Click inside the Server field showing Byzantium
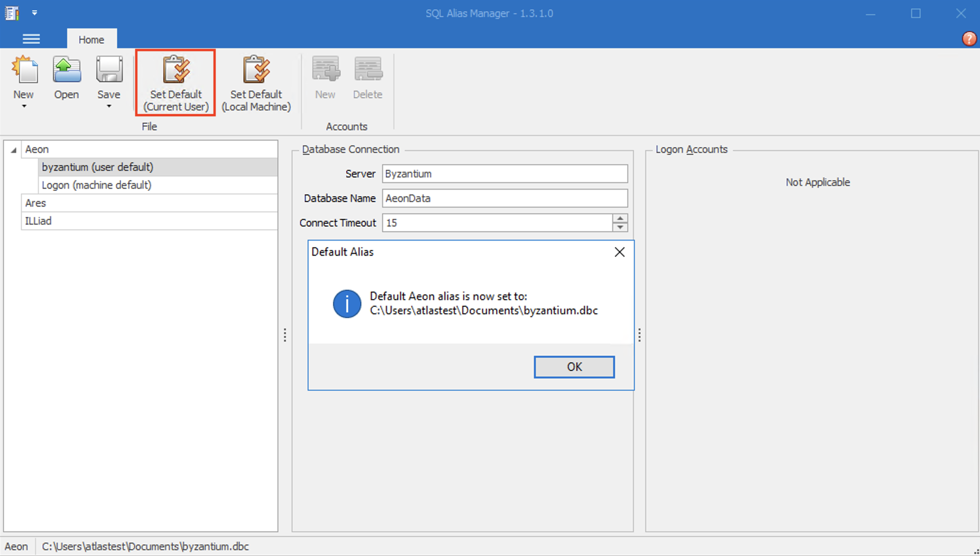Viewport: 980px width, 556px height. 504,174
